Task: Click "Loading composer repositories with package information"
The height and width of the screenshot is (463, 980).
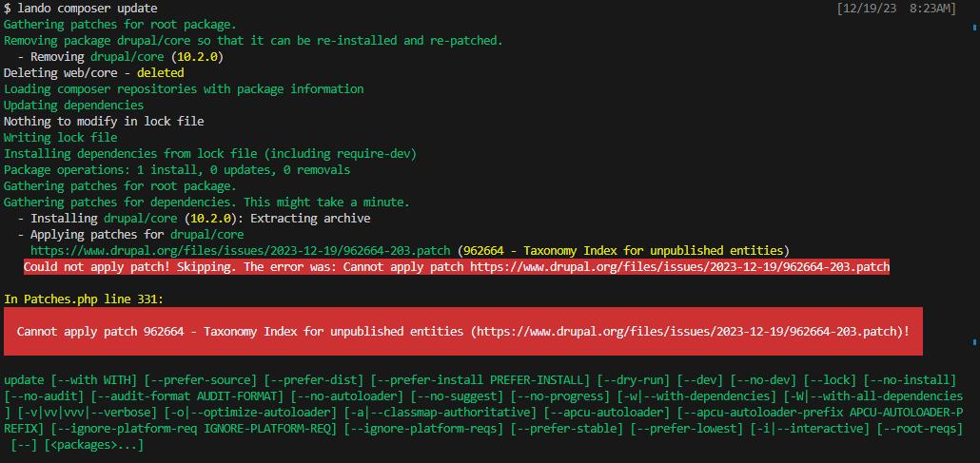Action: pos(184,88)
